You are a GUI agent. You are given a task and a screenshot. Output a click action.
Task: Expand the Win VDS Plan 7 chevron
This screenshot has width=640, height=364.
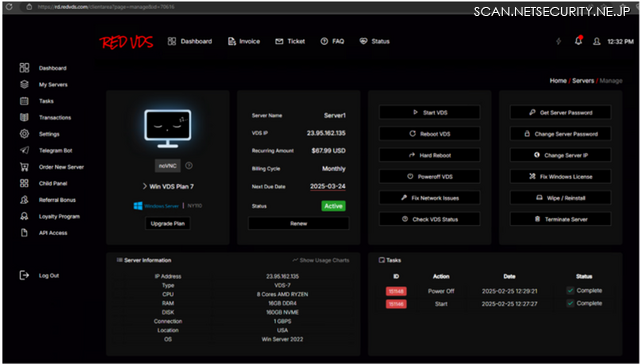pyautogui.click(x=144, y=186)
